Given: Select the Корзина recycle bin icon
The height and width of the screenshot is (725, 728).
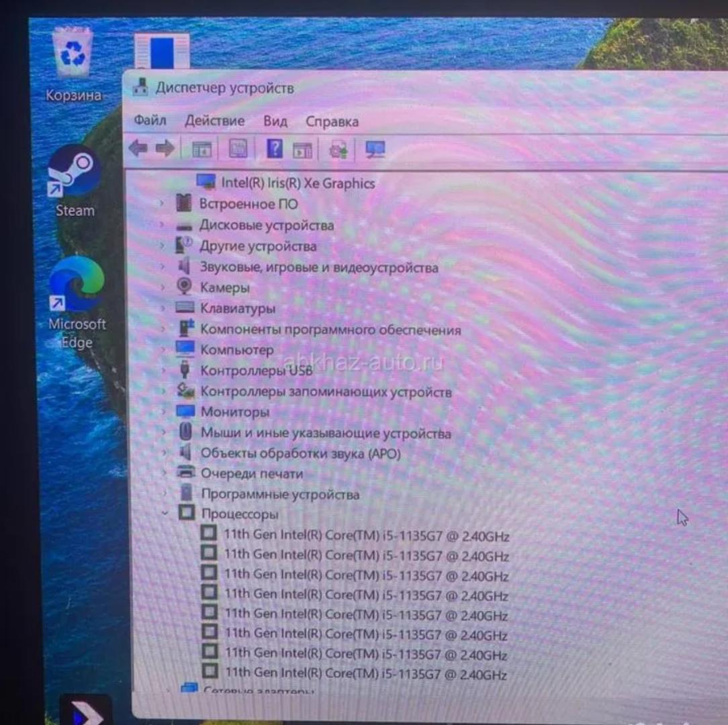Looking at the screenshot, I should 73,55.
